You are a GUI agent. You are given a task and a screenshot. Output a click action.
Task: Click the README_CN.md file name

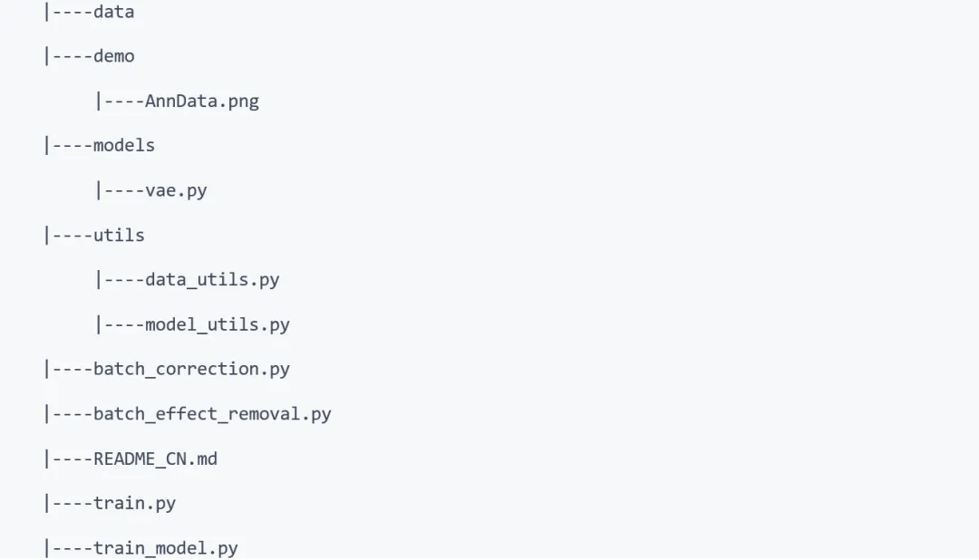pos(155,459)
